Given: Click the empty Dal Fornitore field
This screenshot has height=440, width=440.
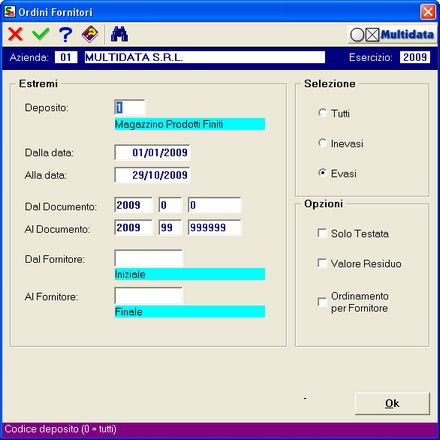Looking at the screenshot, I should pos(148,258).
